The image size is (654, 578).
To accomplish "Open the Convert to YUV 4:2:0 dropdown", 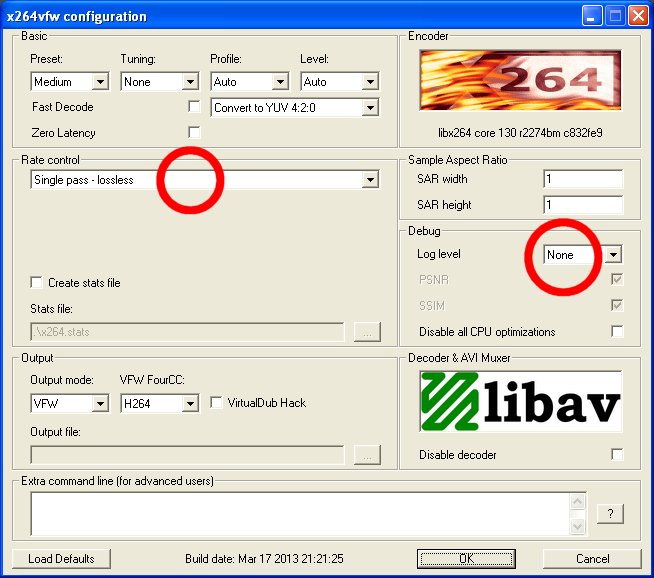I will pyautogui.click(x=295, y=108).
